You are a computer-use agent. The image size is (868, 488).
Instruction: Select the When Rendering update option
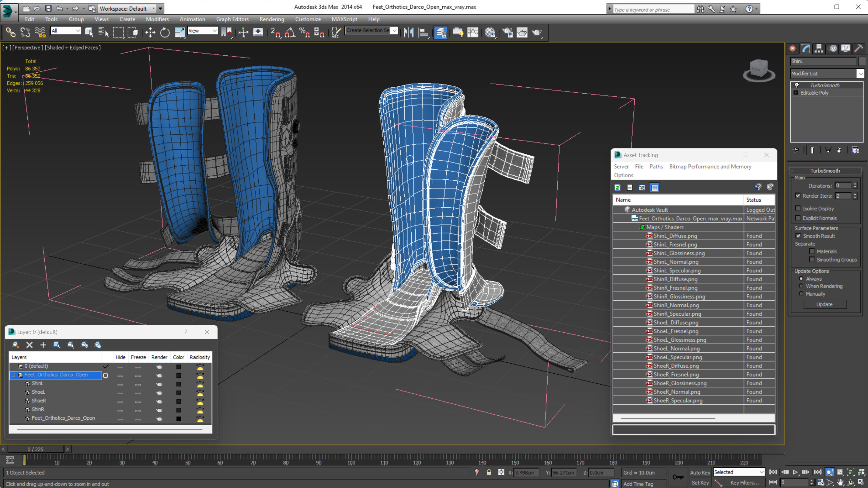(801, 286)
